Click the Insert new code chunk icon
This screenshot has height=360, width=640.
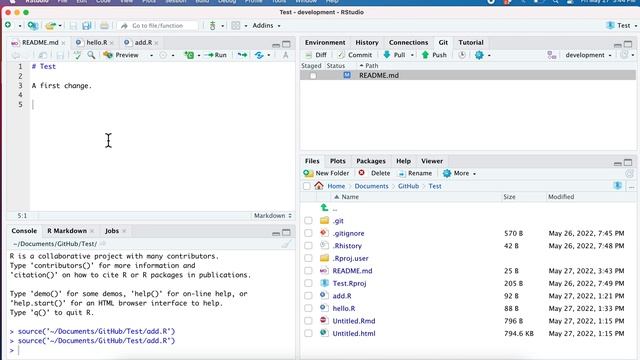(x=189, y=55)
